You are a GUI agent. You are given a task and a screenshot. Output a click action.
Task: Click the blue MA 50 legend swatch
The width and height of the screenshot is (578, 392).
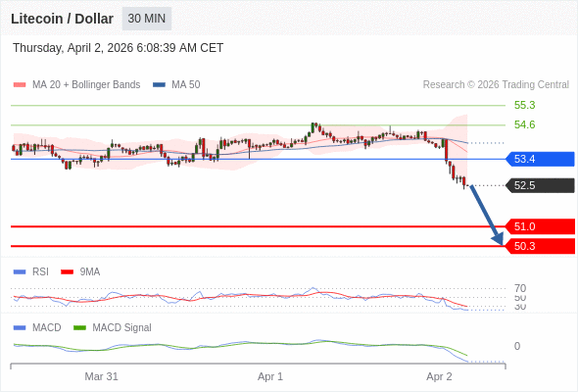(x=159, y=85)
